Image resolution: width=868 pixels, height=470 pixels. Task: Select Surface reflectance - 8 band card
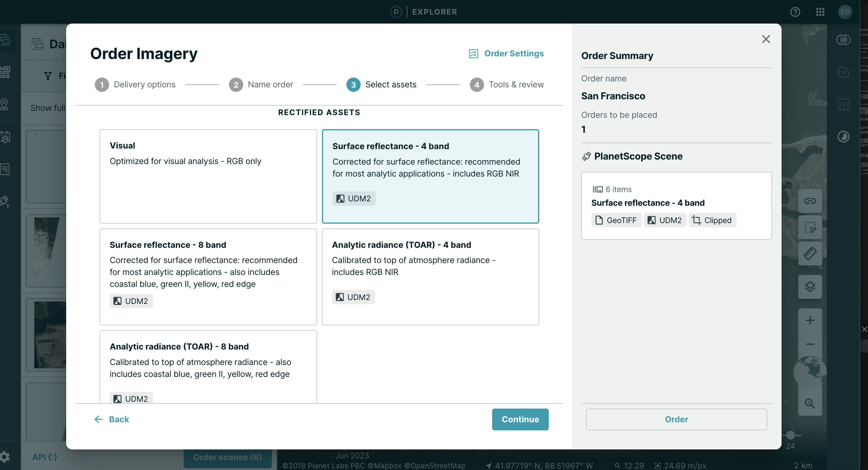208,276
